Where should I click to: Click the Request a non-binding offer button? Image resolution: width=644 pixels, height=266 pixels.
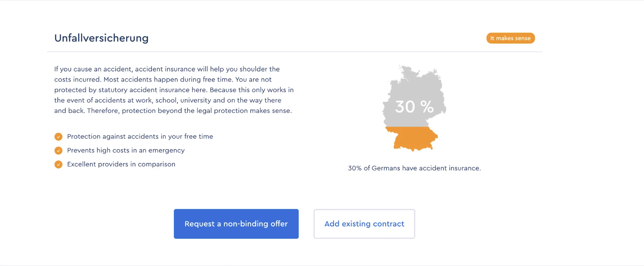point(236,224)
